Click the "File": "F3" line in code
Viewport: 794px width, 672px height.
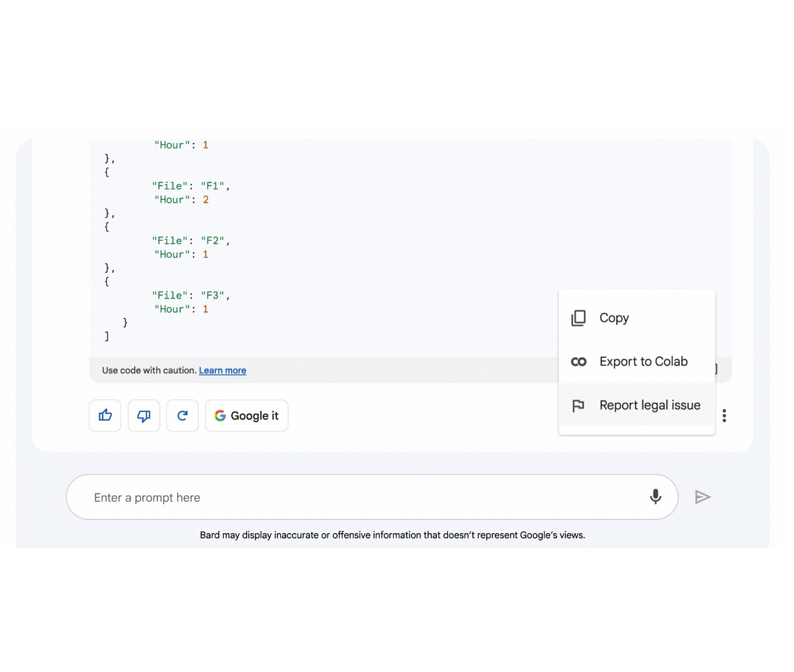[191, 295]
